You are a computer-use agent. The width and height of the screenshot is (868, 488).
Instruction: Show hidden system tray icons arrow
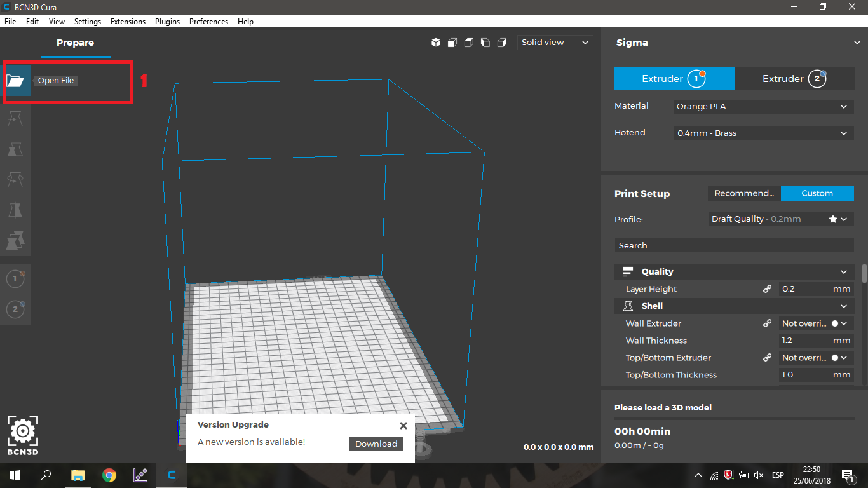click(x=698, y=475)
